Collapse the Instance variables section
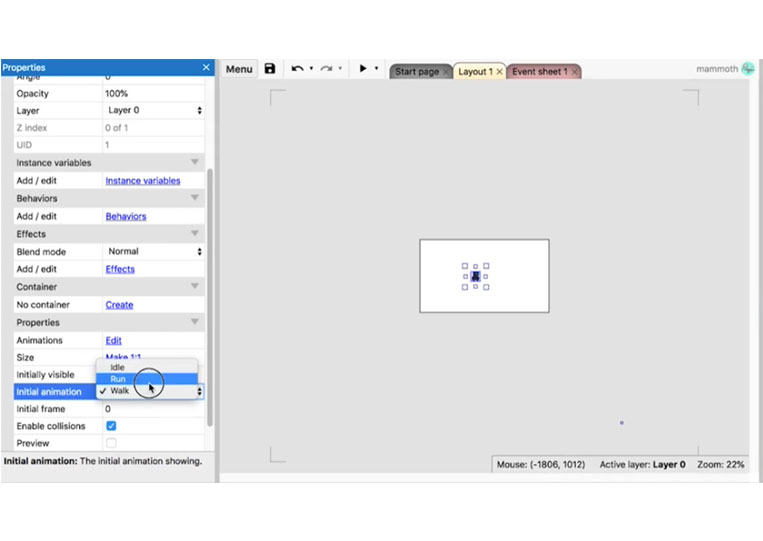Image resolution: width=763 pixels, height=541 pixels. [x=195, y=162]
